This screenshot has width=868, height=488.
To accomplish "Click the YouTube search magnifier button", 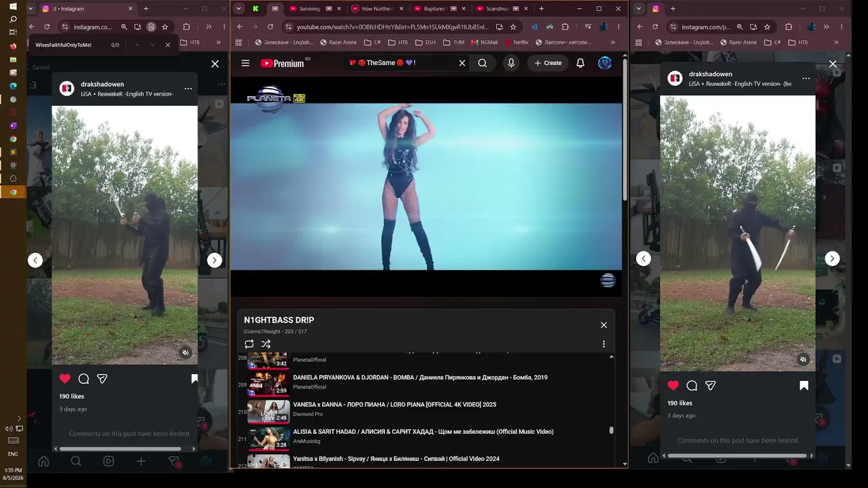I will pyautogui.click(x=482, y=63).
